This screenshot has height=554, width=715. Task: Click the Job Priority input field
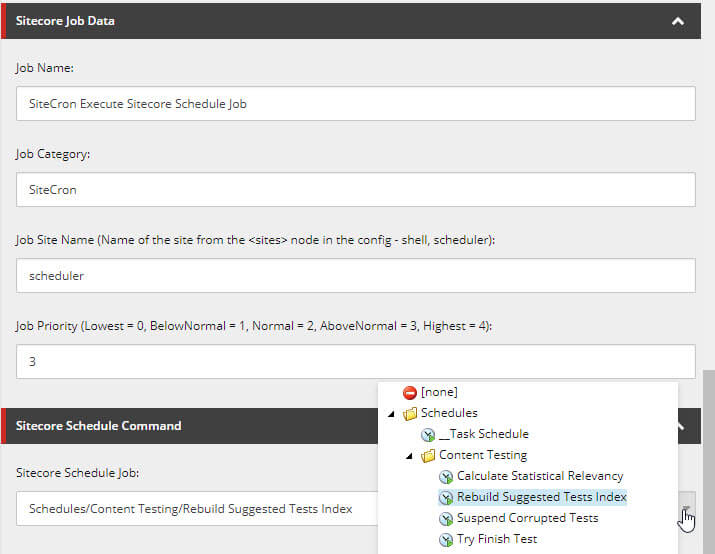coord(356,362)
